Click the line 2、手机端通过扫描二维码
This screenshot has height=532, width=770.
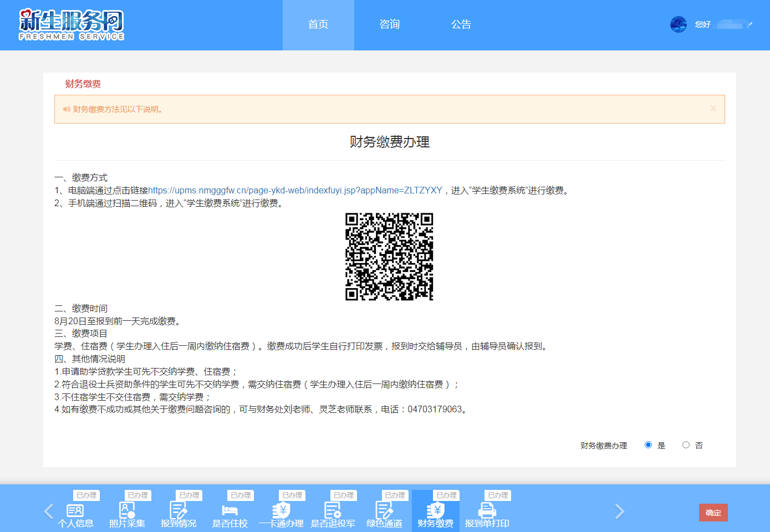[x=170, y=203]
